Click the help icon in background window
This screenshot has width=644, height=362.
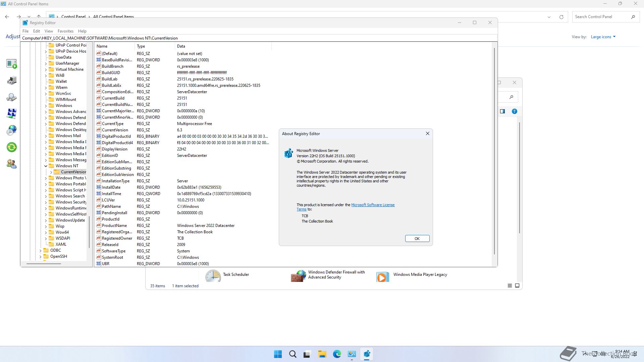514,111
